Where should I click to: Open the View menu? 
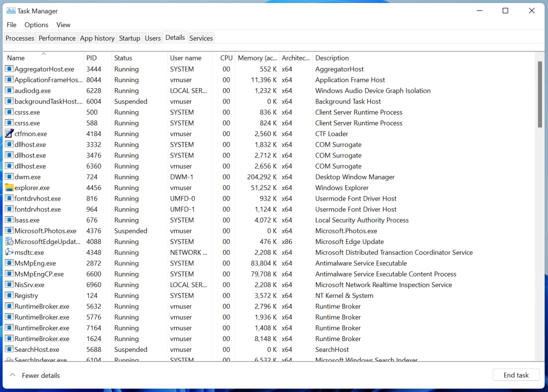coord(63,25)
